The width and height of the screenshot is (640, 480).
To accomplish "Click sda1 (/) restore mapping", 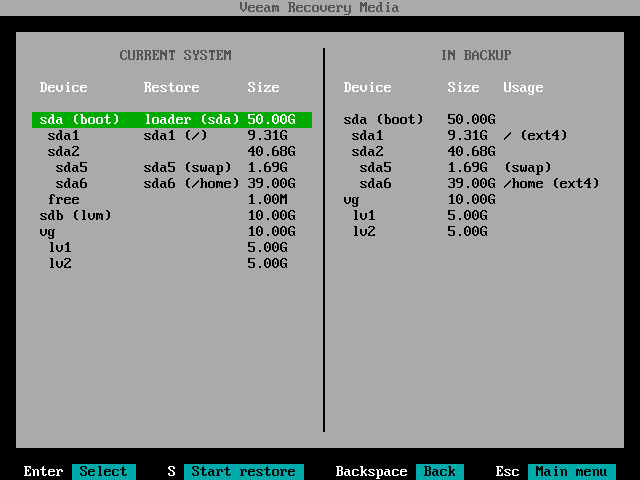I will 176,136.
